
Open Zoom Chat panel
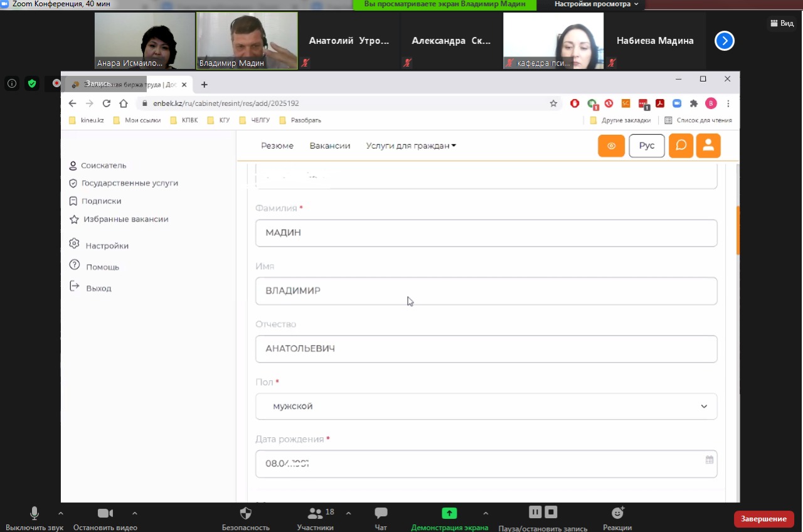tap(381, 514)
